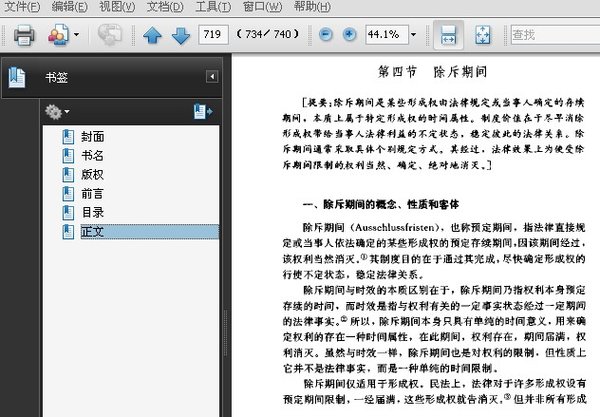Viewport: 600px width, 417px height.
Task: Select the 书名 bookmark
Action: click(92, 155)
